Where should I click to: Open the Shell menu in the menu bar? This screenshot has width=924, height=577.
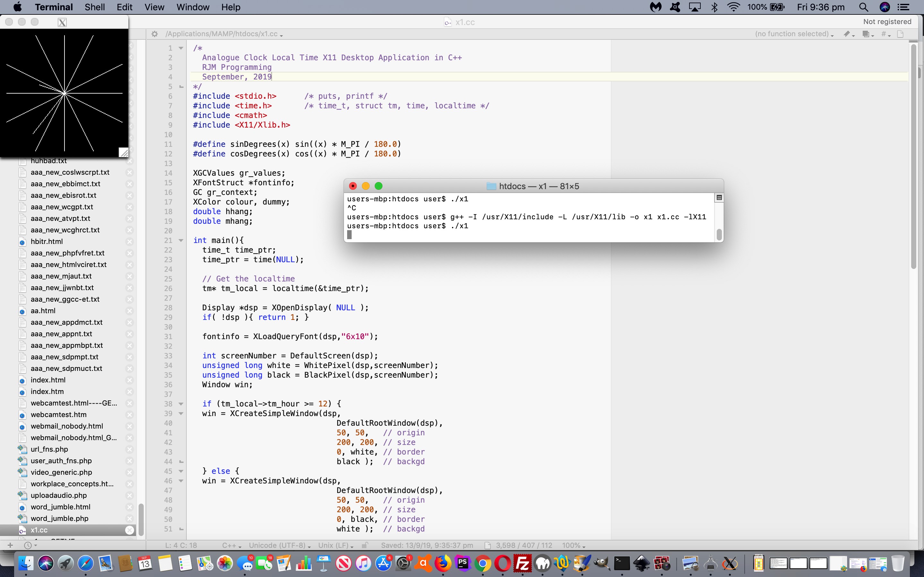95,7
